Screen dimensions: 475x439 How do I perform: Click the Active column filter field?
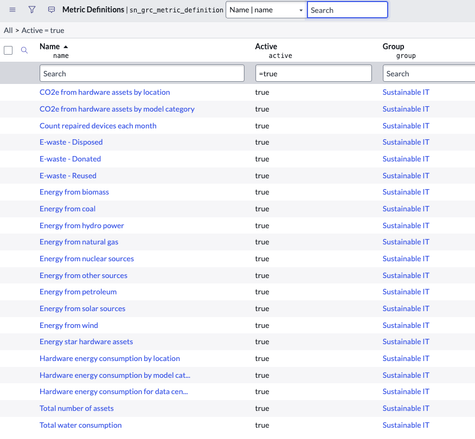[313, 73]
